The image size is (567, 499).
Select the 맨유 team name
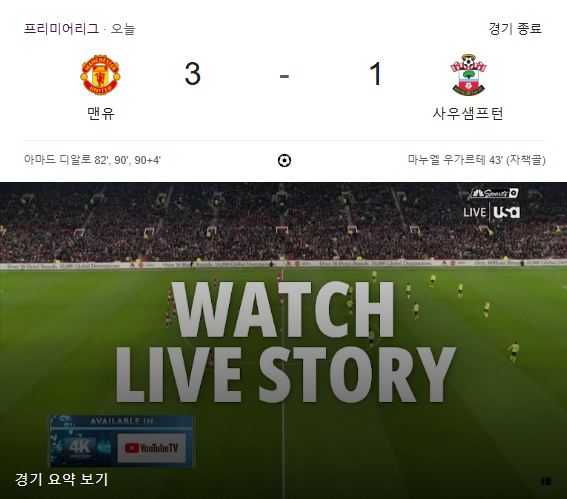click(101, 114)
